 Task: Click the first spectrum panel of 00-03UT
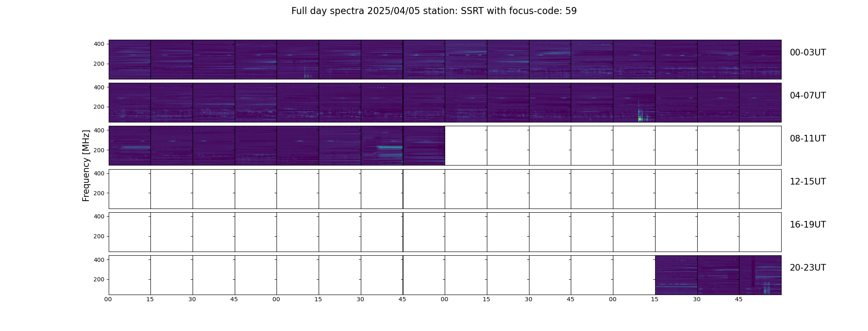tap(129, 60)
